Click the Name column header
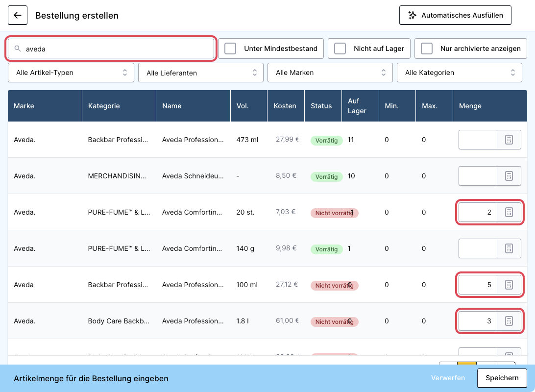The width and height of the screenshot is (535, 392). pyautogui.click(x=194, y=106)
